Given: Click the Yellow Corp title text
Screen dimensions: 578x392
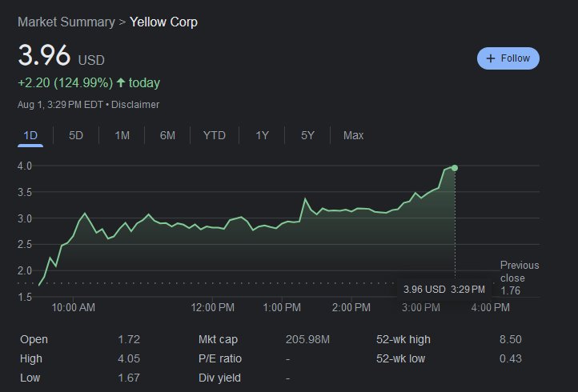Looking at the screenshot, I should [163, 22].
